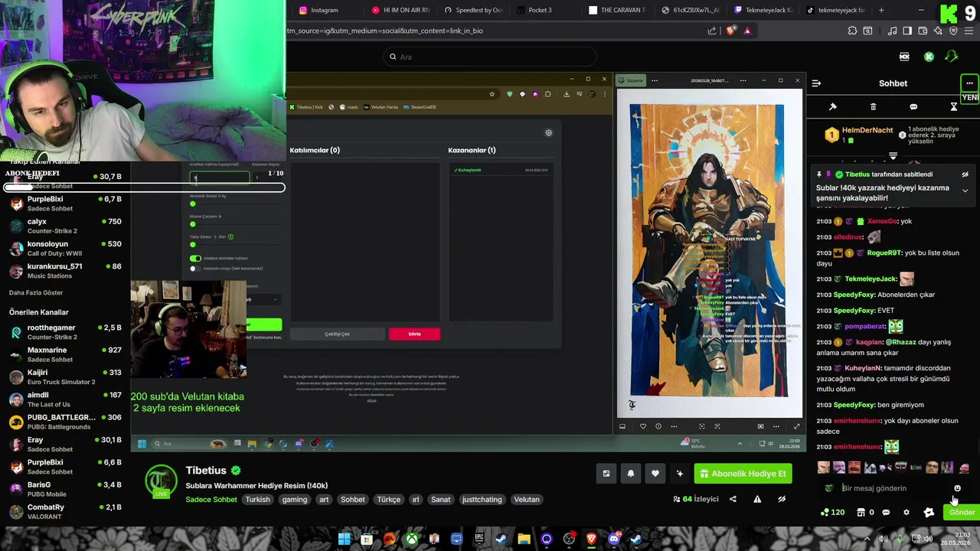The width and height of the screenshot is (980, 551).
Task: Open Windows Start button on taskbar
Action: (x=345, y=539)
